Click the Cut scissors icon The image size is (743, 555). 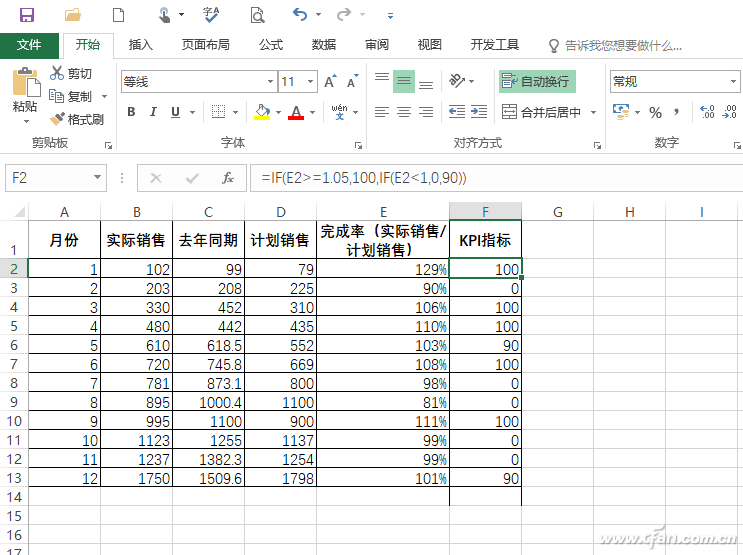(x=58, y=73)
